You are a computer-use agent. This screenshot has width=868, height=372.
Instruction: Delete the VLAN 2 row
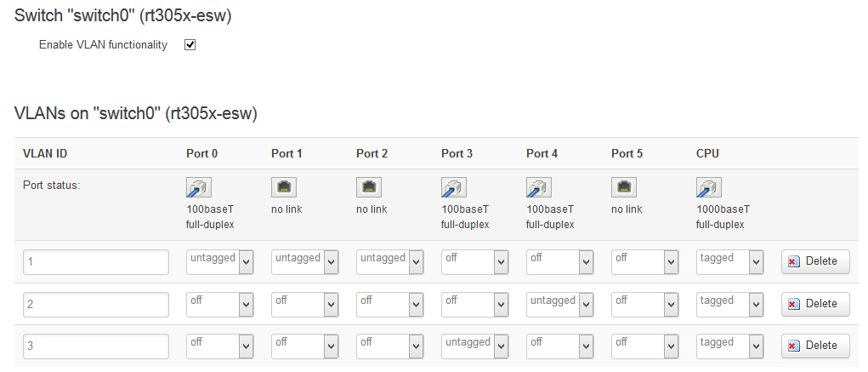[815, 304]
